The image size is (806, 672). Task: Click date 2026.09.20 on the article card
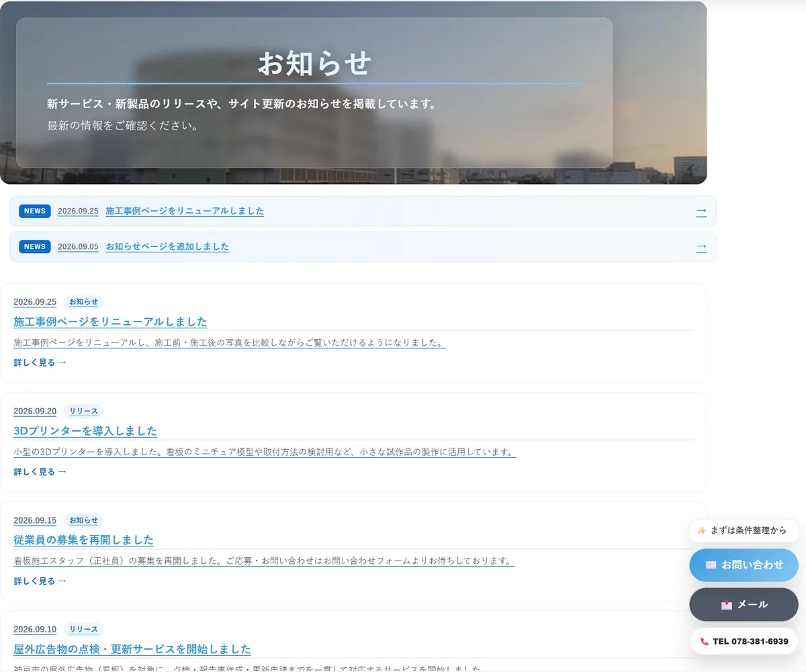[35, 412]
